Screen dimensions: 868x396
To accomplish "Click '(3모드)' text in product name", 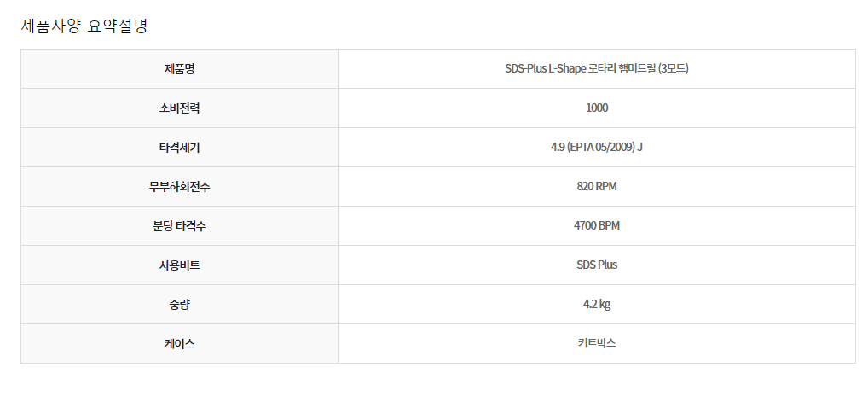I will [668, 69].
